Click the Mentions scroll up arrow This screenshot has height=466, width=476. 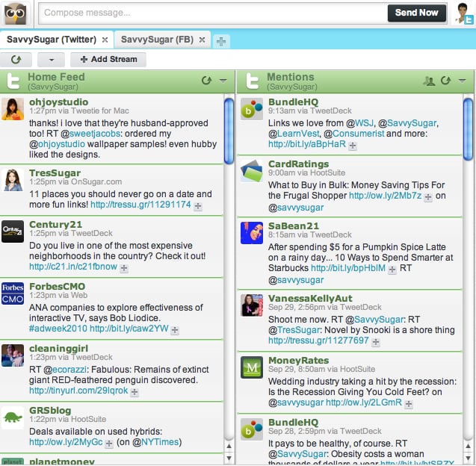tap(468, 446)
